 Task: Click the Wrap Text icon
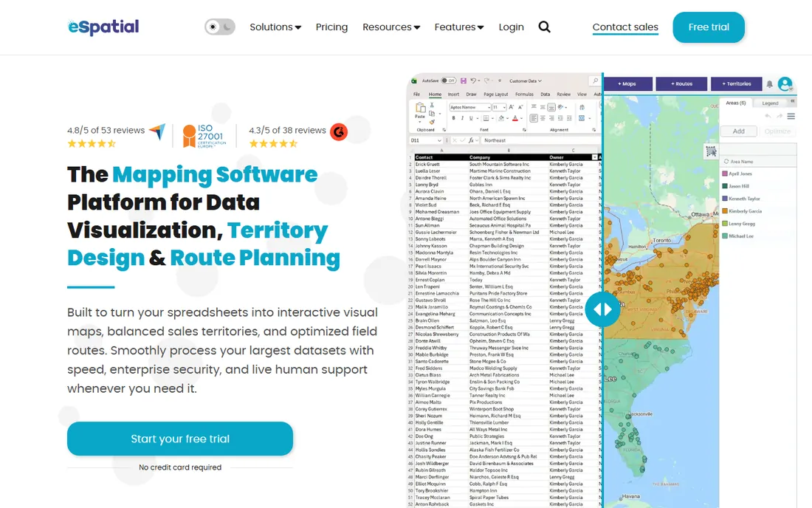click(x=582, y=107)
